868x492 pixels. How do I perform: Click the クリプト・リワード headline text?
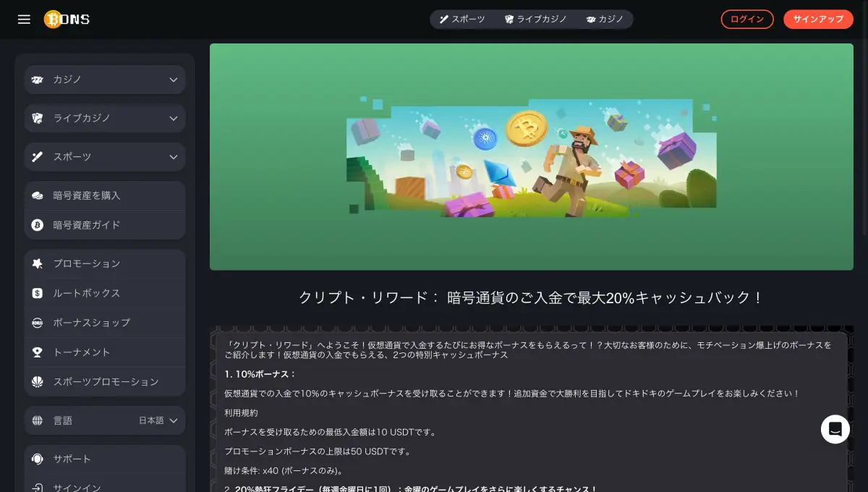532,297
